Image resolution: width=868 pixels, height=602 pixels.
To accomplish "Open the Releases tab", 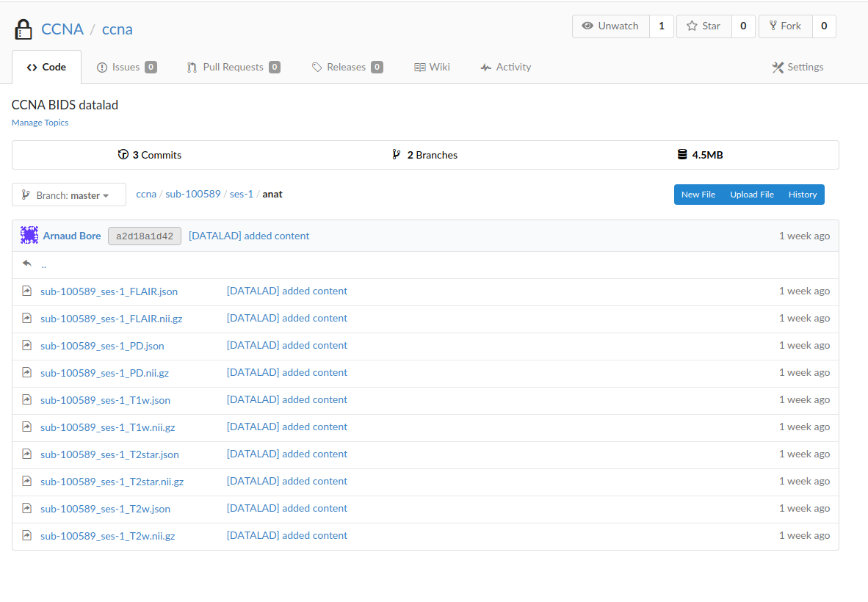I will coord(347,67).
